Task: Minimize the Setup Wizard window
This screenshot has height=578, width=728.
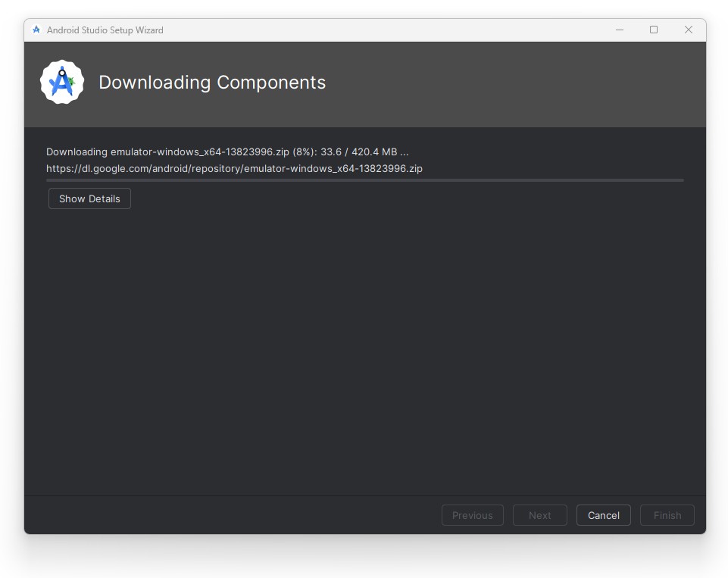Action: pyautogui.click(x=620, y=30)
